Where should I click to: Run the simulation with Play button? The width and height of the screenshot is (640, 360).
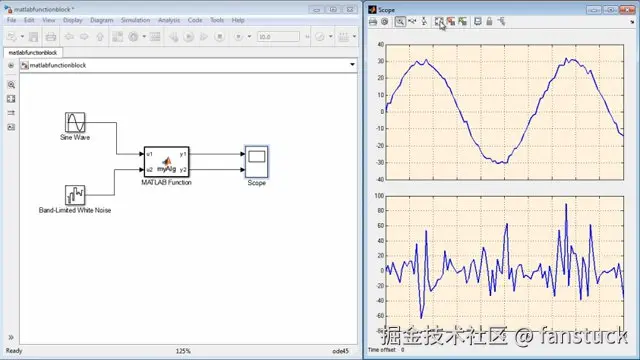click(x=189, y=37)
